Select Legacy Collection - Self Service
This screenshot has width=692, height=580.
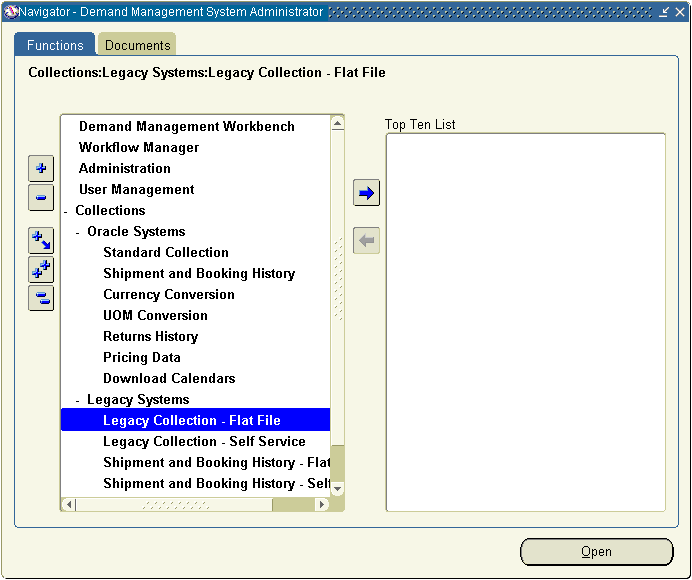pos(204,441)
